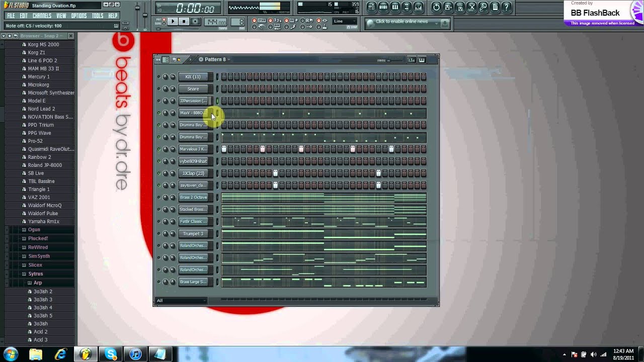Collapse the Sytrus folder in browser
Image resolution: width=644 pixels, height=362 pixels.
[x=36, y=274]
